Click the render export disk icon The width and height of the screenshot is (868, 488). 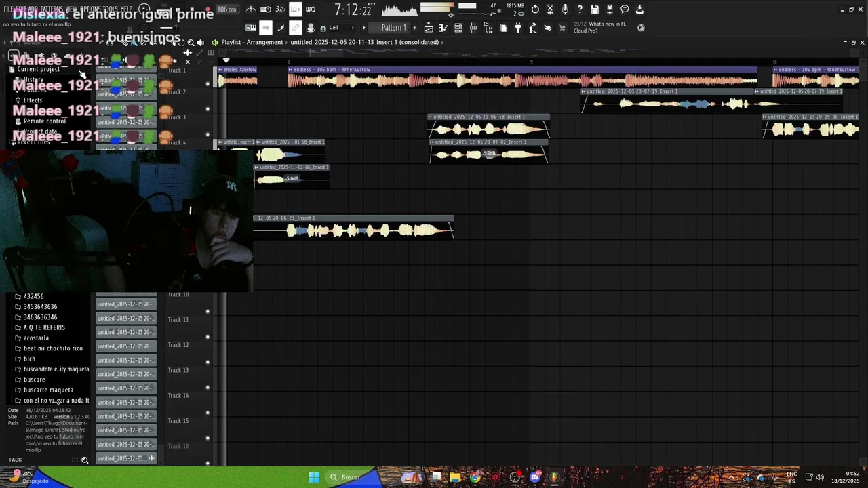(x=610, y=9)
